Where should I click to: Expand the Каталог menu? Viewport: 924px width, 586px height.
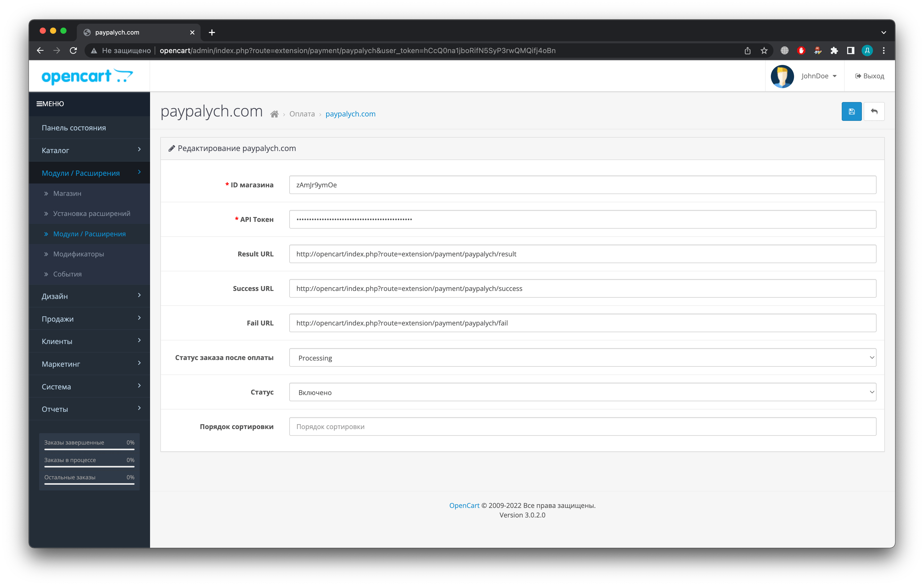tap(89, 150)
